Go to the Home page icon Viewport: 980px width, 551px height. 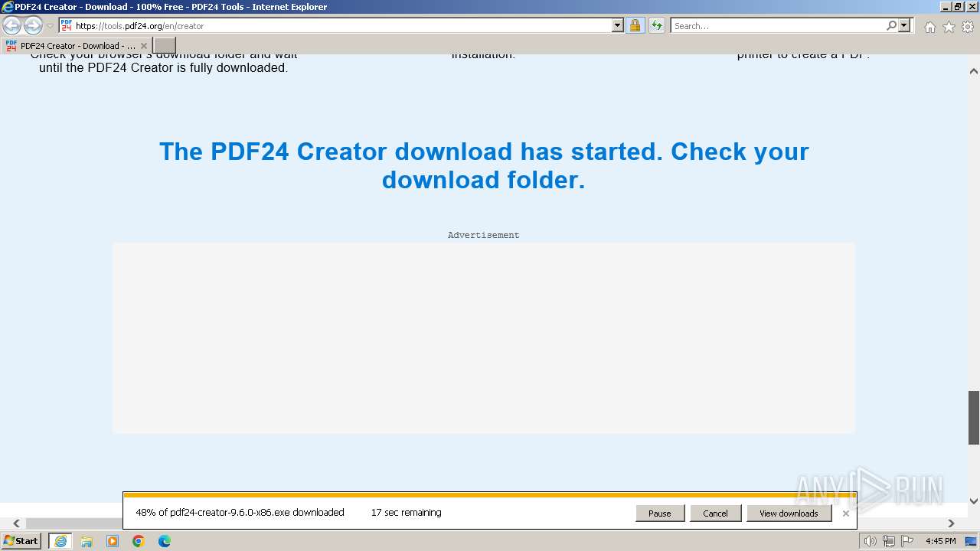[x=929, y=27]
